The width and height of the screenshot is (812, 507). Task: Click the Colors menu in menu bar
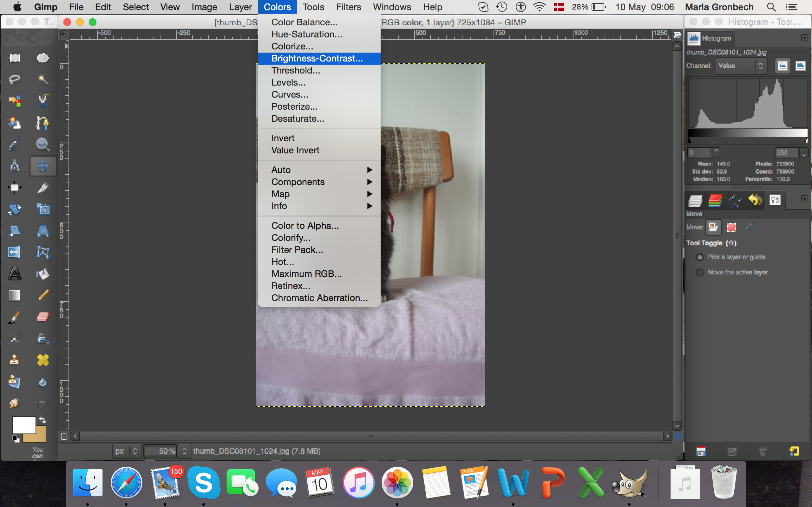276,6
